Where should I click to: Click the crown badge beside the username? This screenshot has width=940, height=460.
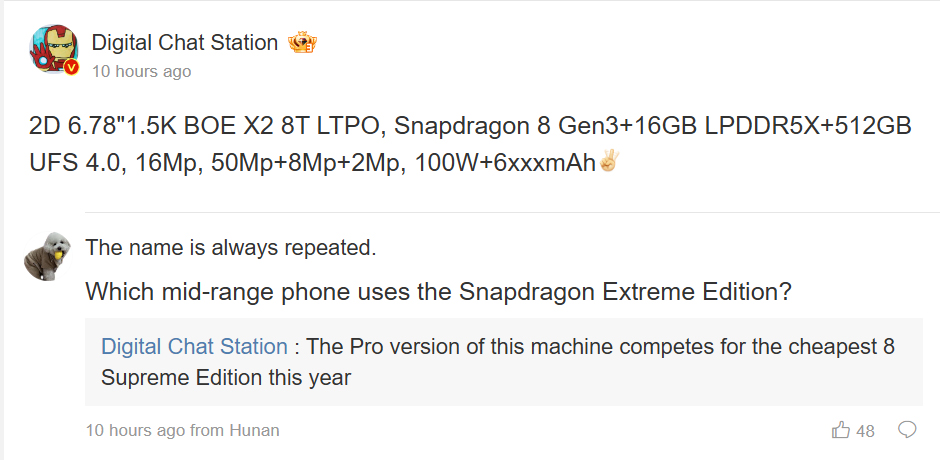[302, 43]
